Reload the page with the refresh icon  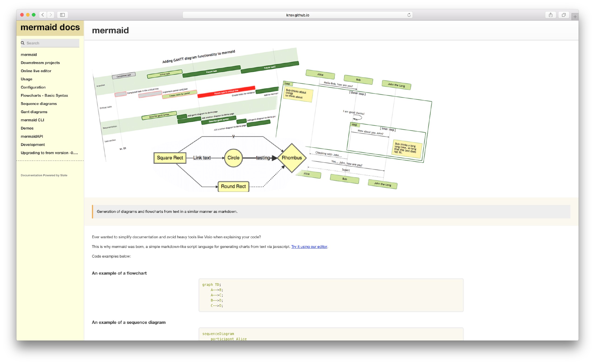(409, 15)
